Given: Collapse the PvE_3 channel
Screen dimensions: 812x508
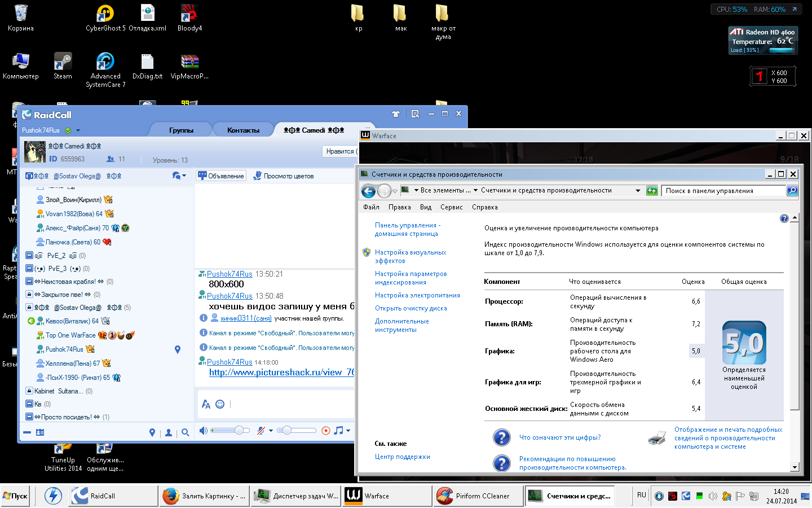Looking at the screenshot, I should click(29, 269).
